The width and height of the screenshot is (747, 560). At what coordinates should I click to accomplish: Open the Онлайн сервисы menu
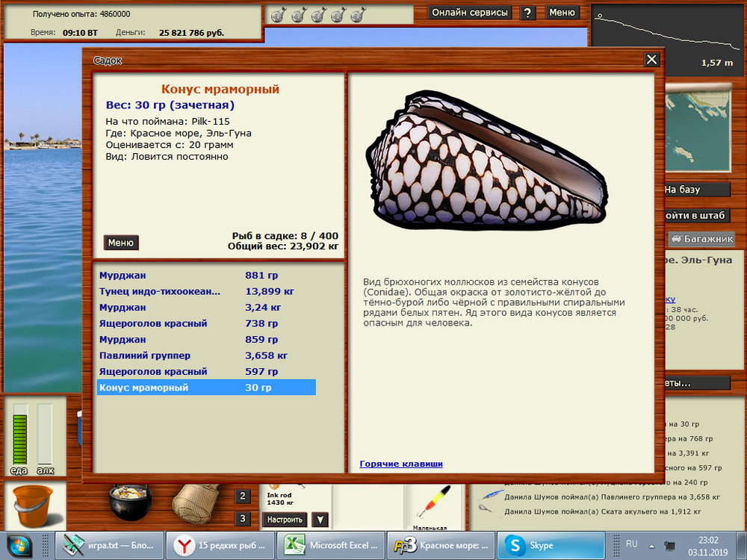point(471,13)
